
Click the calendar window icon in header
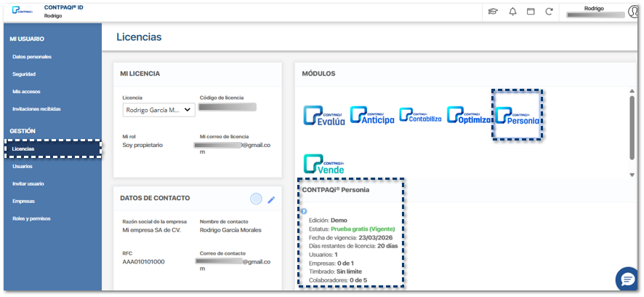[x=531, y=12]
